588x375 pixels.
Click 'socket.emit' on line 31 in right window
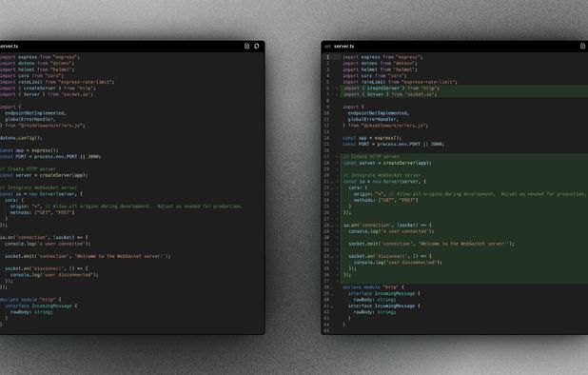tap(432, 244)
